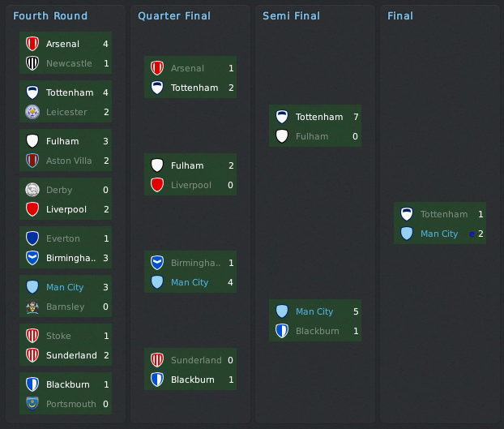Click the Fourth Round column heading
Image resolution: width=504 pixels, height=429 pixels.
[50, 15]
